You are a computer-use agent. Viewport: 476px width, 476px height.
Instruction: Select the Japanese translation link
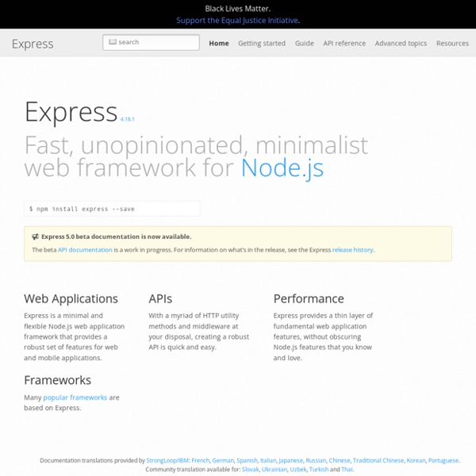click(292, 460)
